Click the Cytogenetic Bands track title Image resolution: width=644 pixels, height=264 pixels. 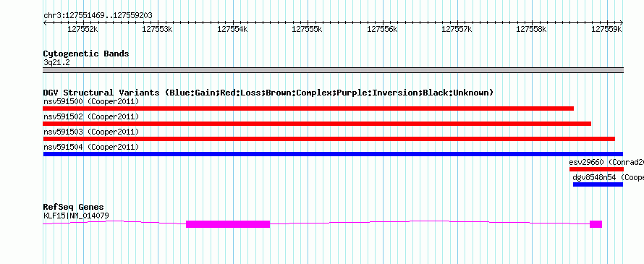(x=86, y=54)
